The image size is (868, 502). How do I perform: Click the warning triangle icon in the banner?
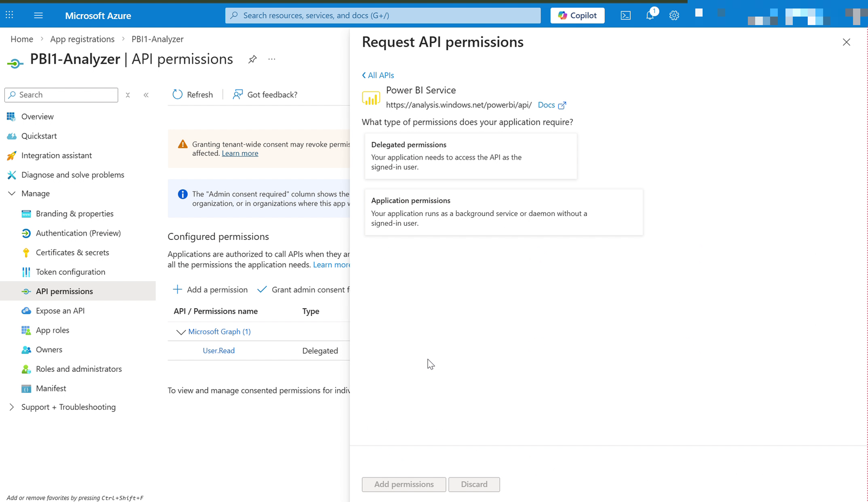tap(183, 144)
